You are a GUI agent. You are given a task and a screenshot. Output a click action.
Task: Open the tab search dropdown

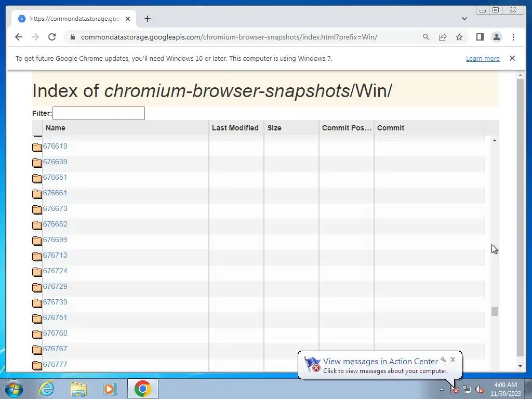coord(464,19)
